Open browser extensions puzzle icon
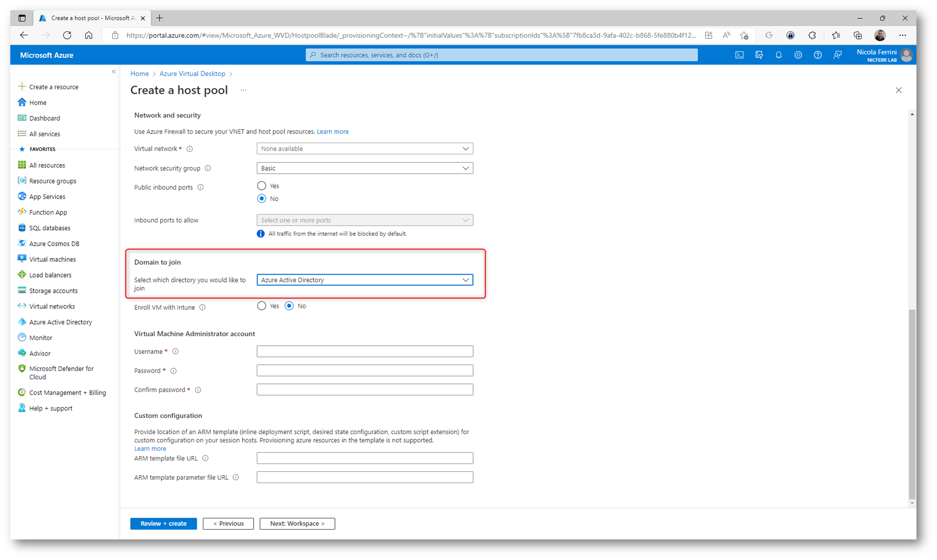The width and height of the screenshot is (937, 560). click(812, 35)
